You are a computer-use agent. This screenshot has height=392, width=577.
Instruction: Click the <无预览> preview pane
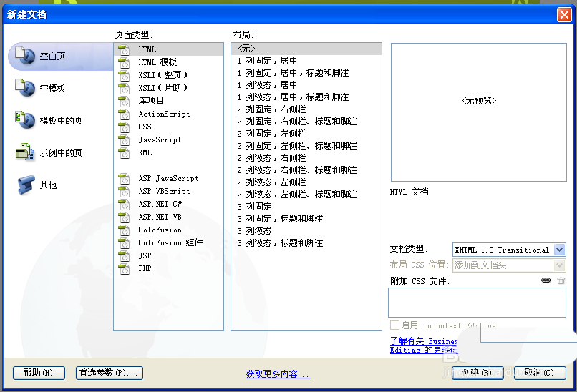479,112
